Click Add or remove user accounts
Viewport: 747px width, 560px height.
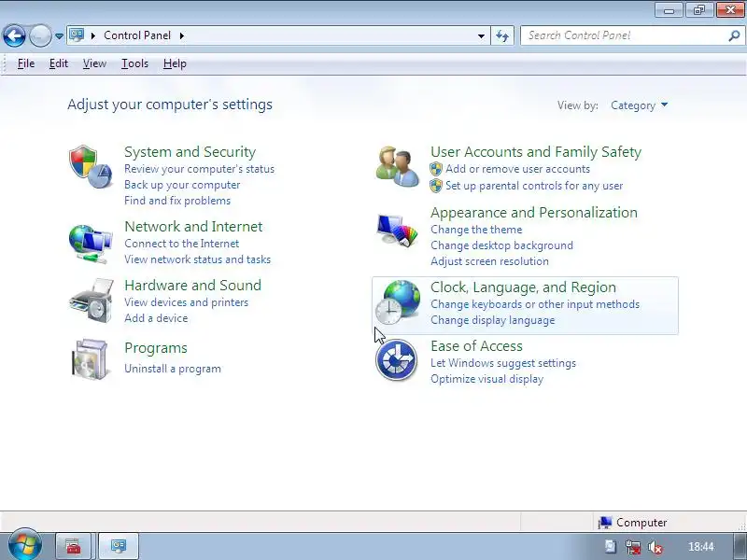click(517, 169)
